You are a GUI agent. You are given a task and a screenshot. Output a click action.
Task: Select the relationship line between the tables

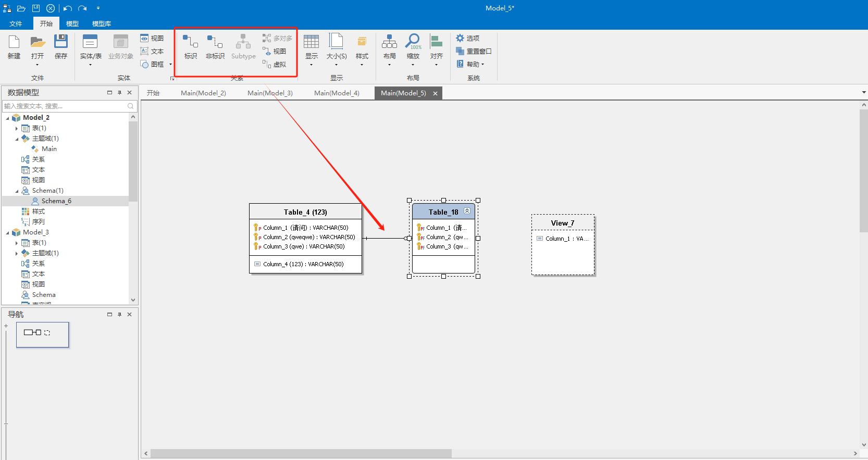[x=385, y=238]
